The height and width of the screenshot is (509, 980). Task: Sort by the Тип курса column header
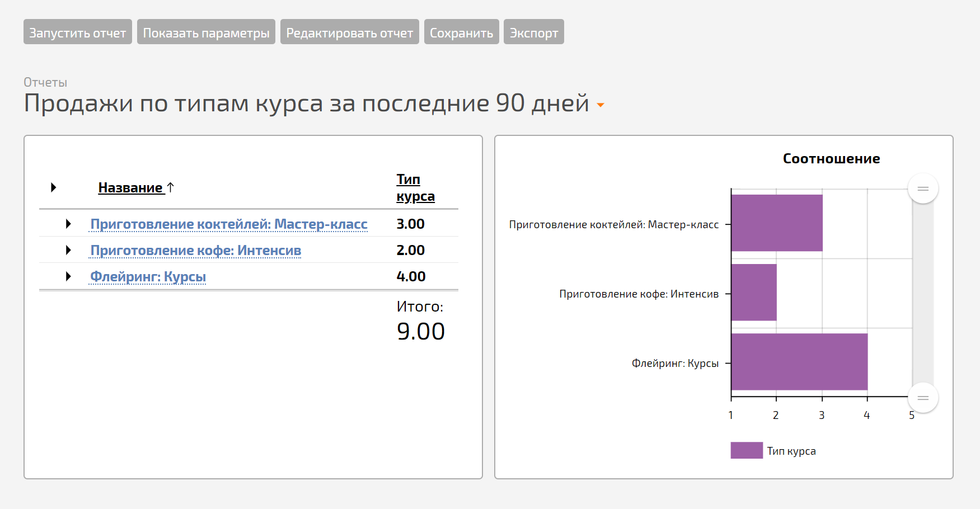point(416,187)
